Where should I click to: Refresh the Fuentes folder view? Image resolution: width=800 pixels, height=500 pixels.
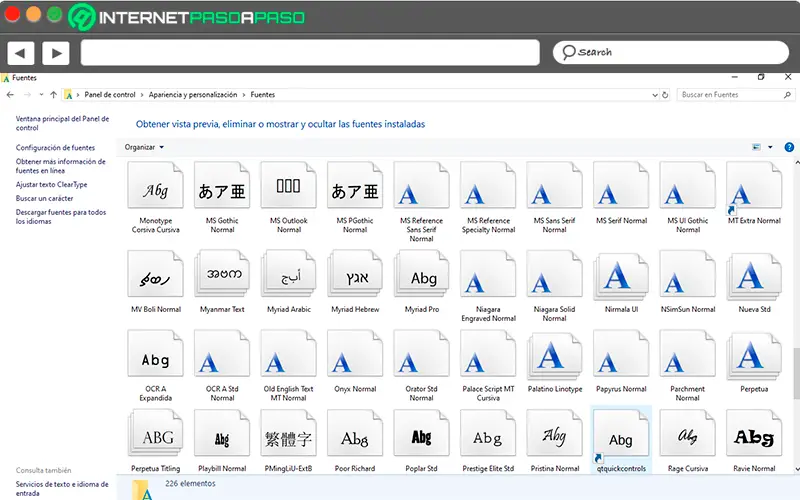[665, 95]
